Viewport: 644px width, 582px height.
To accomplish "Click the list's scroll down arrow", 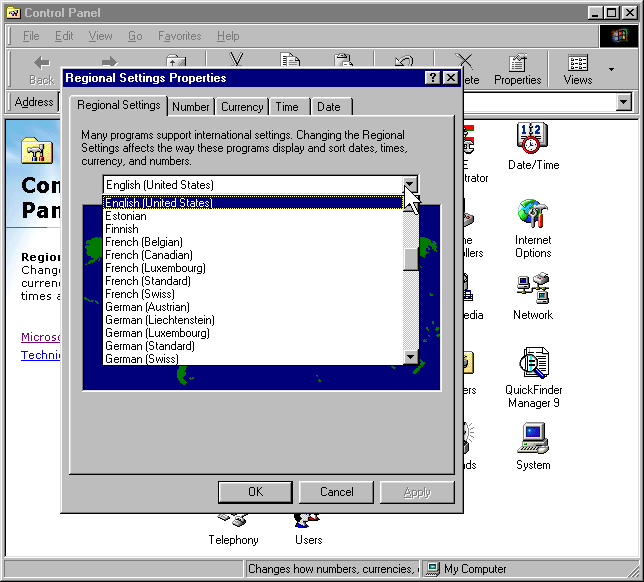I will [x=410, y=357].
